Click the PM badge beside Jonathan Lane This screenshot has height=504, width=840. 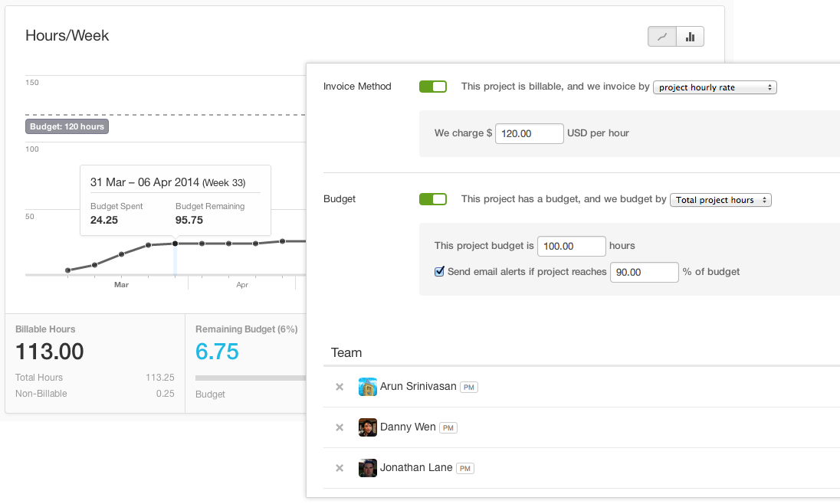[465, 469]
